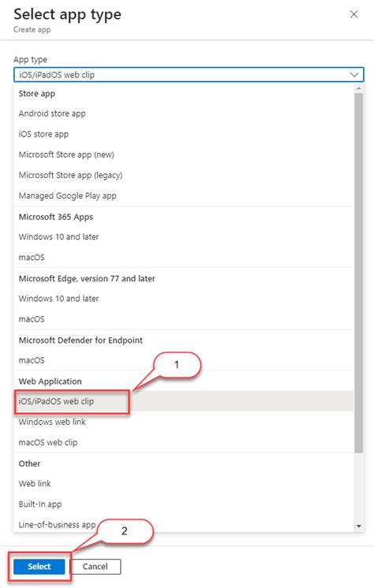
Task: Open the App type dropdown chevron
Action: pos(354,75)
